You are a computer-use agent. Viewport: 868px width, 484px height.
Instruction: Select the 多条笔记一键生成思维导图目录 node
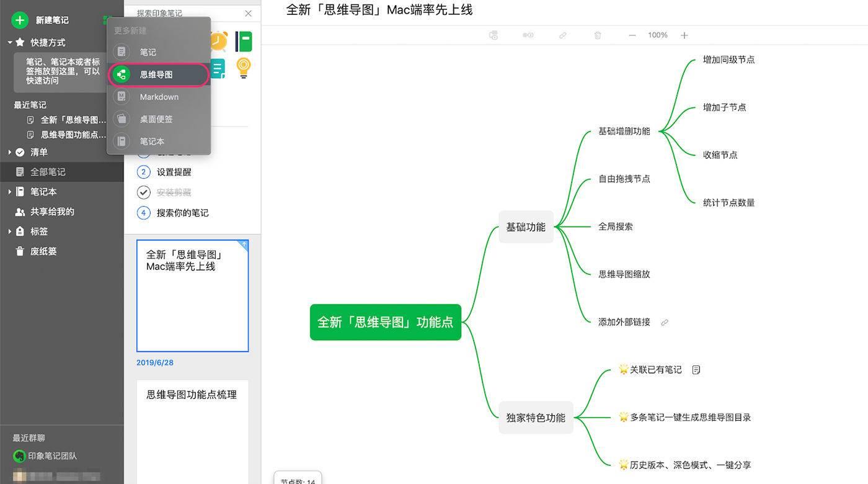685,418
